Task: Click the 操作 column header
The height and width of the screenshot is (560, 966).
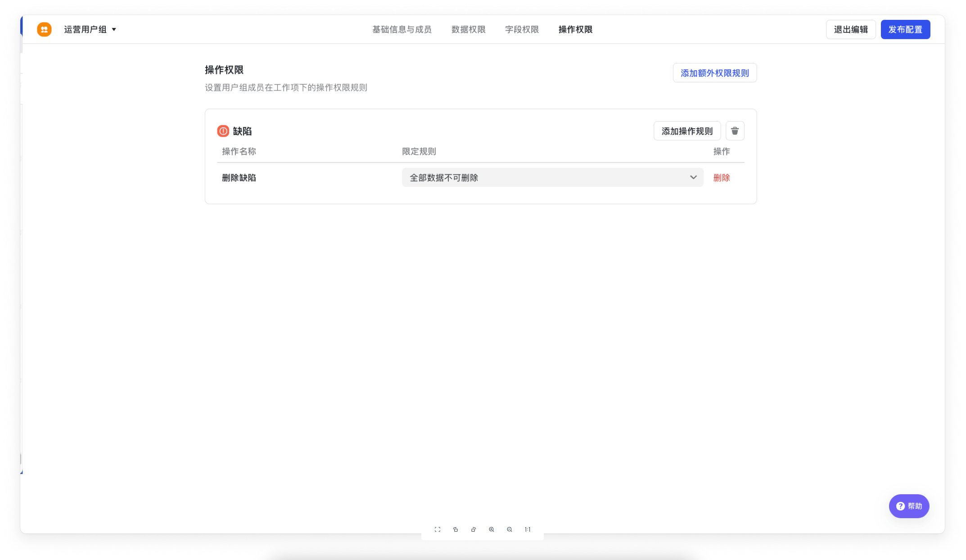Action: point(721,151)
